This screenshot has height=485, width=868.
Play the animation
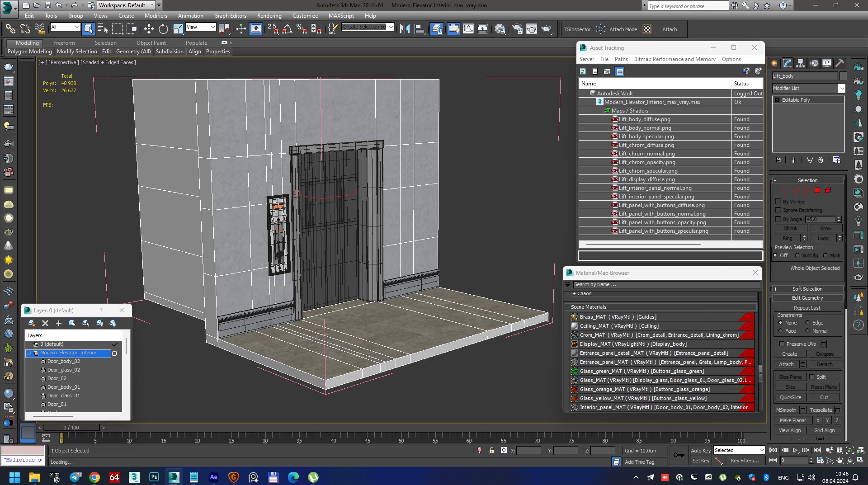coord(795,450)
